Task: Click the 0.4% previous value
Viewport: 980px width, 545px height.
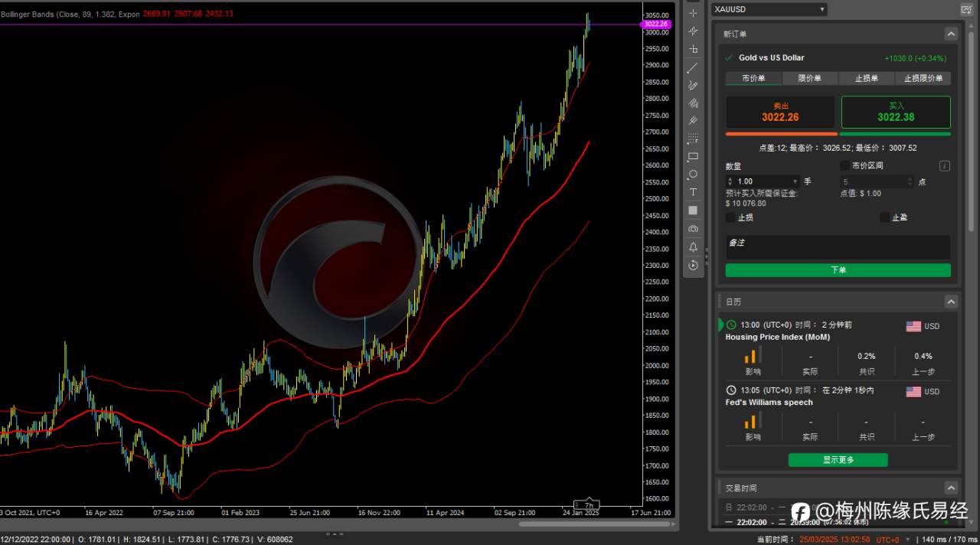Action: pyautogui.click(x=923, y=356)
